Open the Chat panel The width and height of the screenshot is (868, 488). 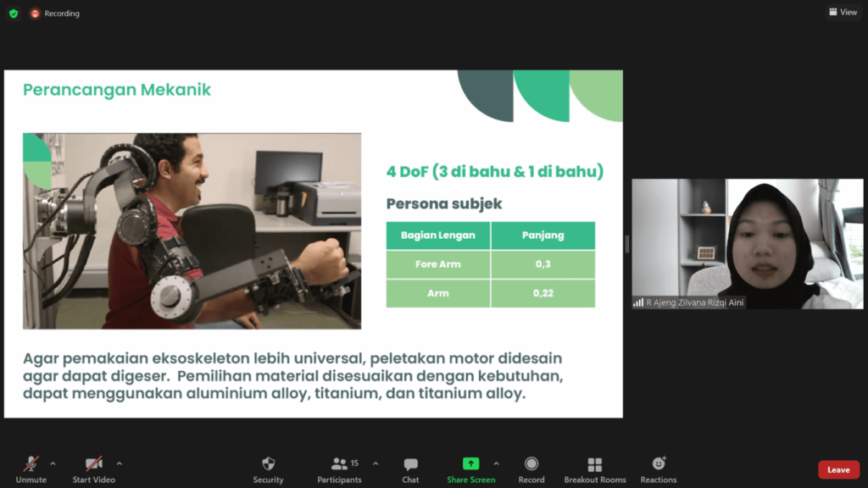410,464
